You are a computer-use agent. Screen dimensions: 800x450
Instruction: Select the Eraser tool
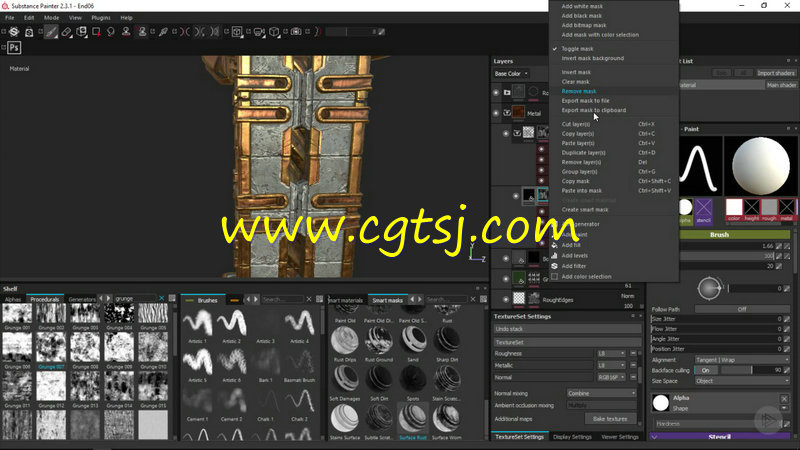point(66,32)
